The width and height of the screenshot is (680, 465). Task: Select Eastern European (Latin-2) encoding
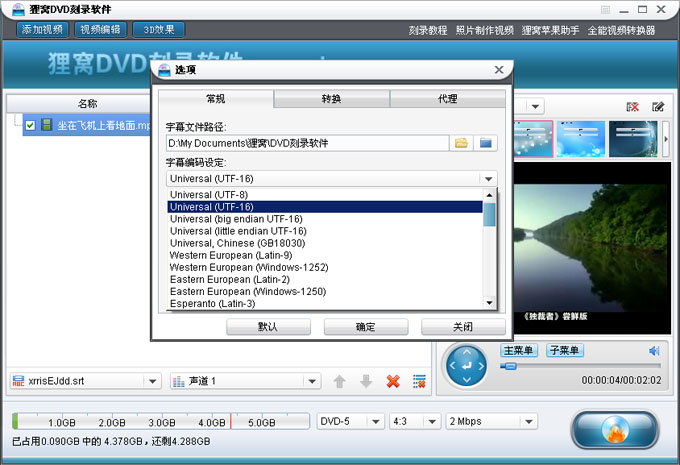coord(325,280)
